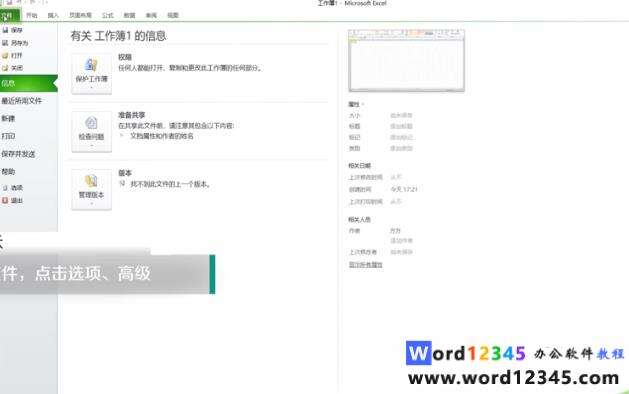Viewport: 629px width, 394px height.
Task: Expand the Properties (属性) dropdown arrow
Action: (x=363, y=104)
